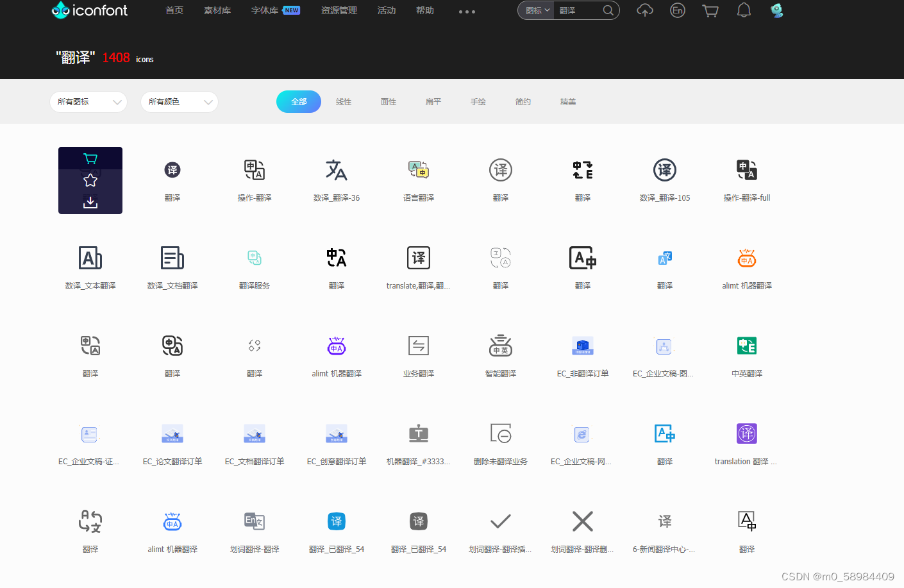Select the 操作-翻译-full icon
This screenshot has width=904, height=588.
(747, 170)
